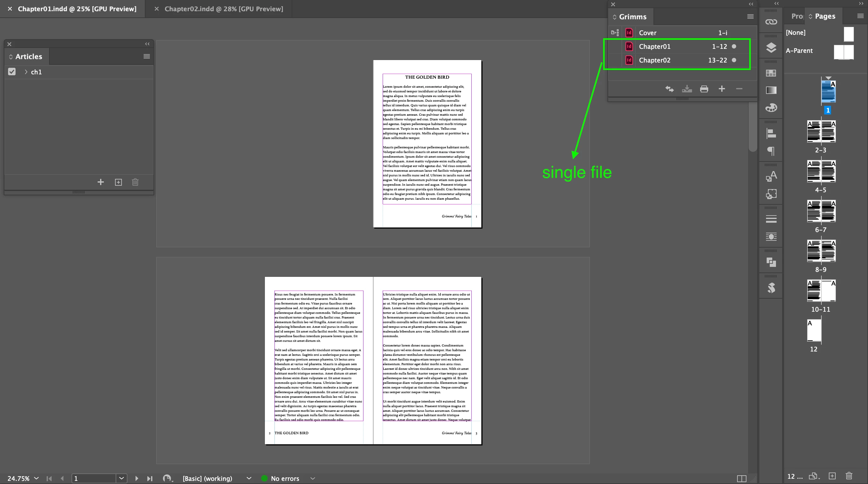Toggle style source box beside Chapter02
Image resolution: width=868 pixels, height=484 pixels.
point(615,60)
